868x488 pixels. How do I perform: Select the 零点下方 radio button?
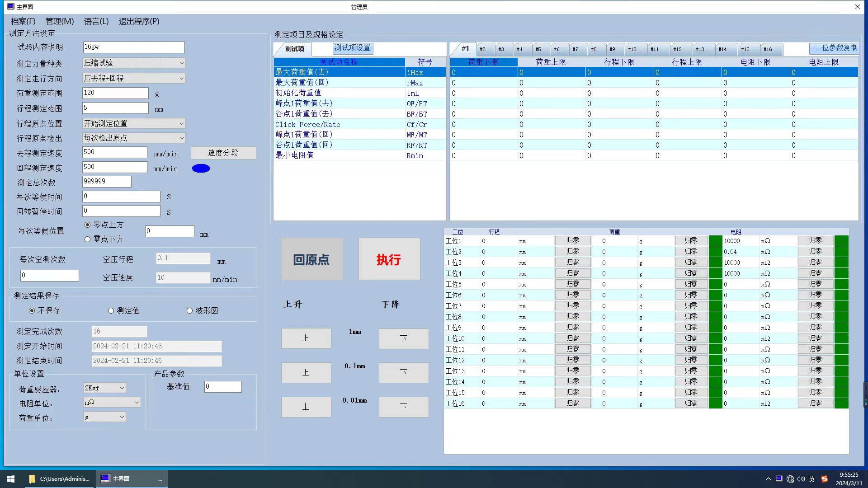[x=88, y=239]
